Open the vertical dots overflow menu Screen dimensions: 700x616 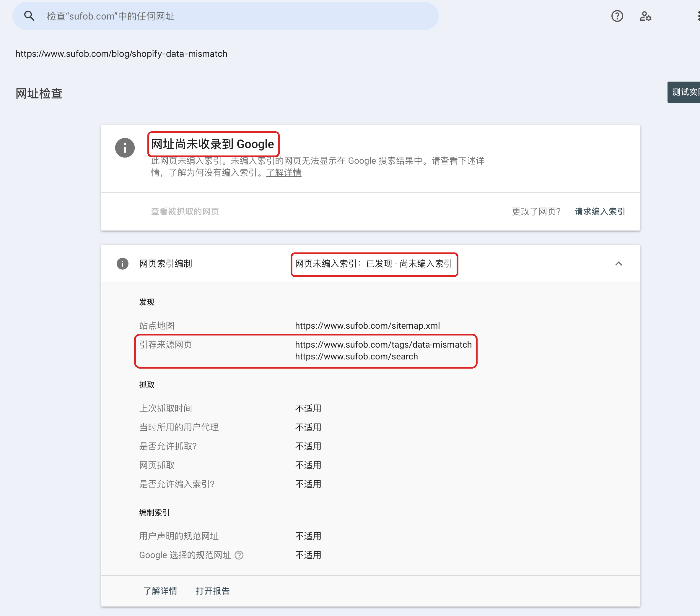coord(698,16)
